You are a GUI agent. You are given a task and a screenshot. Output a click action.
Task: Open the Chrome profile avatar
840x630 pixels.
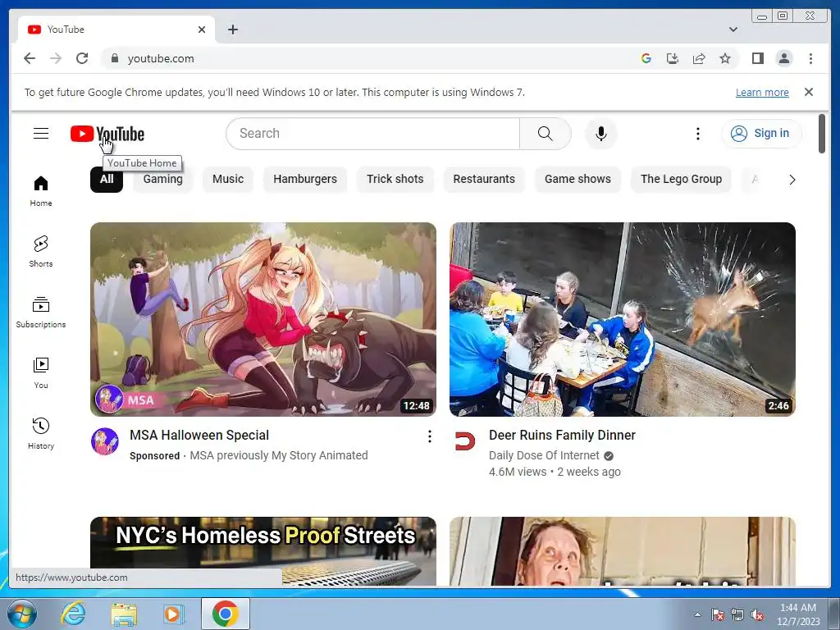[783, 58]
